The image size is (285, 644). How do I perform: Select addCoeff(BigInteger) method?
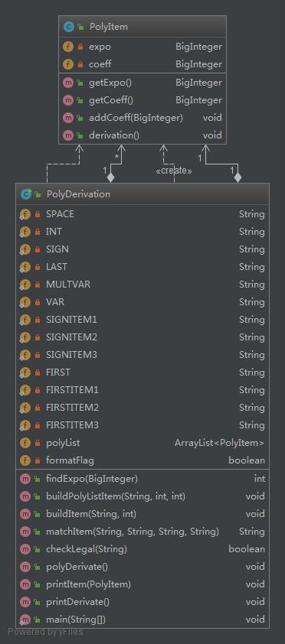[x=142, y=118]
